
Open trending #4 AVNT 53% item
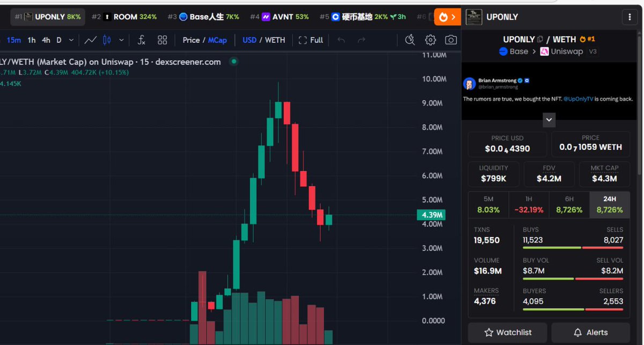click(x=279, y=17)
